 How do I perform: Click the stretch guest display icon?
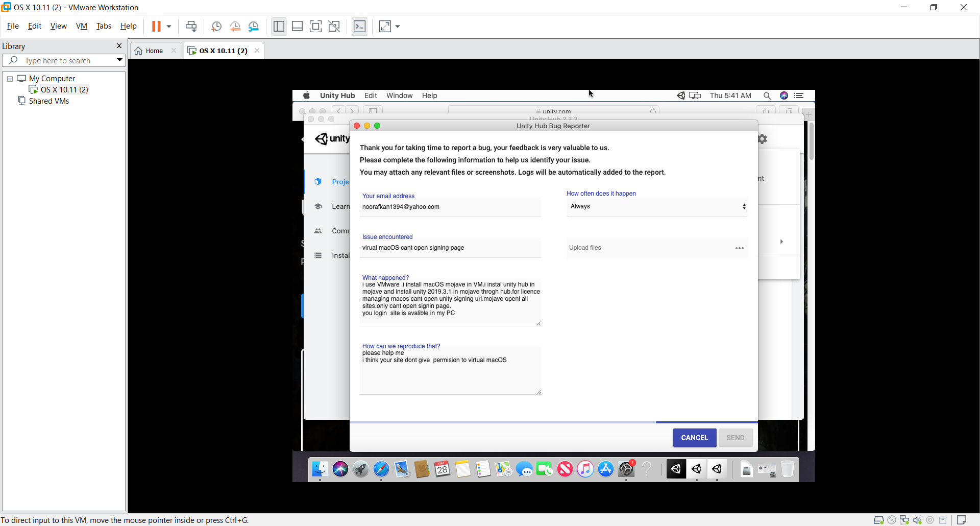[385, 26]
